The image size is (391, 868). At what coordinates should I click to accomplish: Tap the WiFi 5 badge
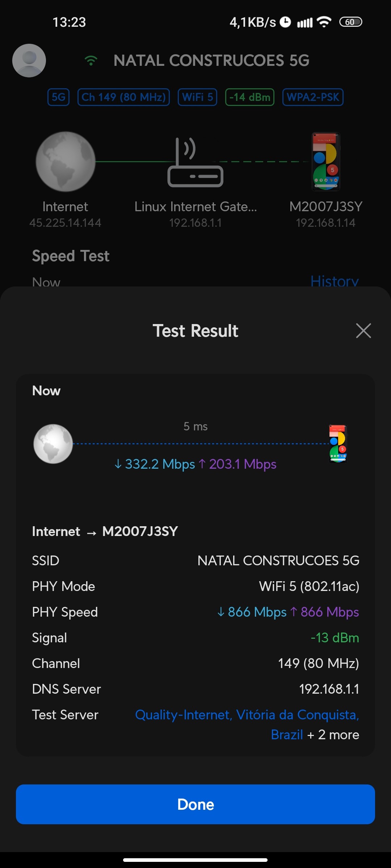(197, 97)
